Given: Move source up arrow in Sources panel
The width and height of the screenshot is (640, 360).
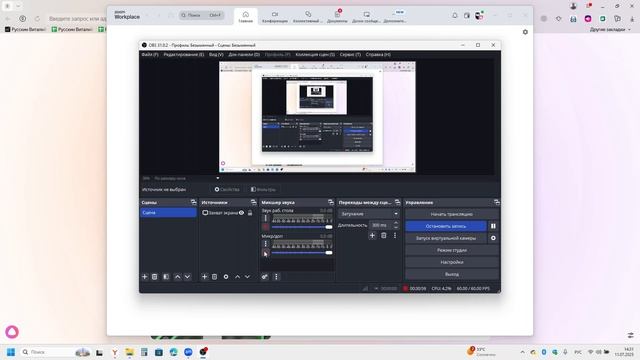Looking at the screenshot, I should (237, 277).
